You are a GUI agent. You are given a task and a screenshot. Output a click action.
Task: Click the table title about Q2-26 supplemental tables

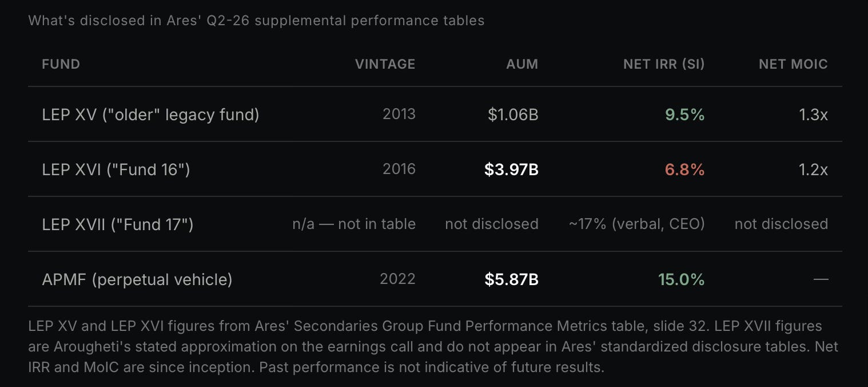click(x=256, y=21)
